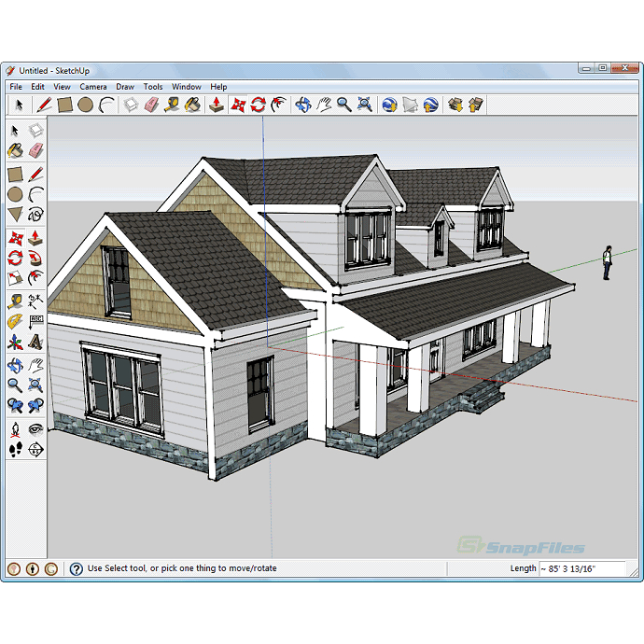The width and height of the screenshot is (644, 644).
Task: Click Share Model upload icon
Action: (476, 105)
